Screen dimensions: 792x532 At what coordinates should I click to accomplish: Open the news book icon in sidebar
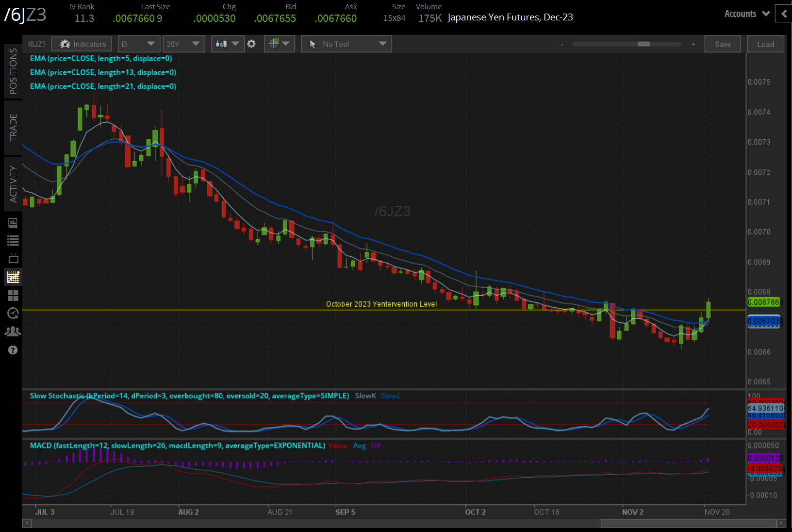coord(13,223)
